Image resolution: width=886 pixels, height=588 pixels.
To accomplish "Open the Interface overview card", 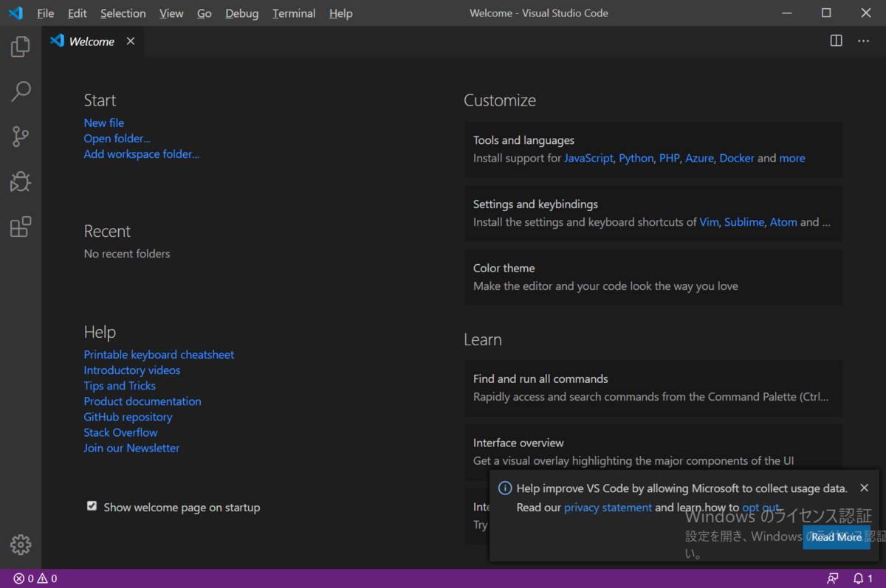I will pyautogui.click(x=653, y=452).
